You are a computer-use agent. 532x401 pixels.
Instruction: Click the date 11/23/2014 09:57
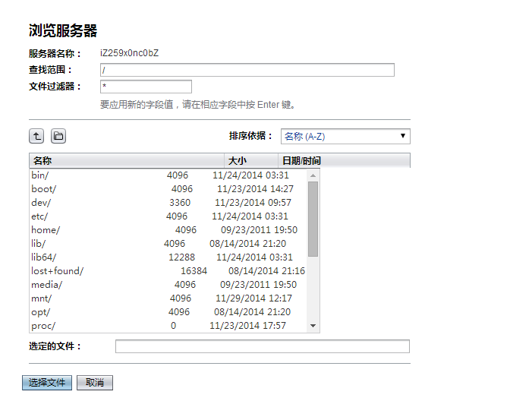pos(253,203)
